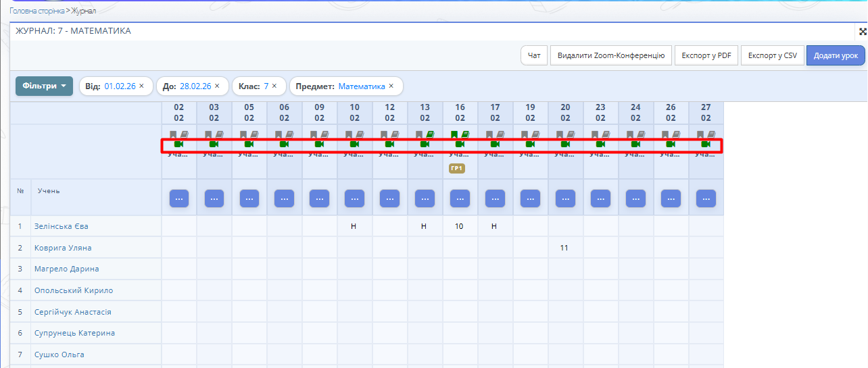Image resolution: width=868 pixels, height=368 pixels.
Task: Clear the Від: 01.02.26 date filter
Action: click(x=141, y=86)
